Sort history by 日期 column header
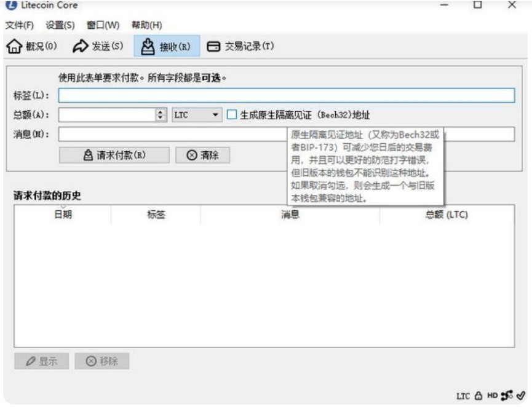The image size is (532, 407). [x=63, y=215]
